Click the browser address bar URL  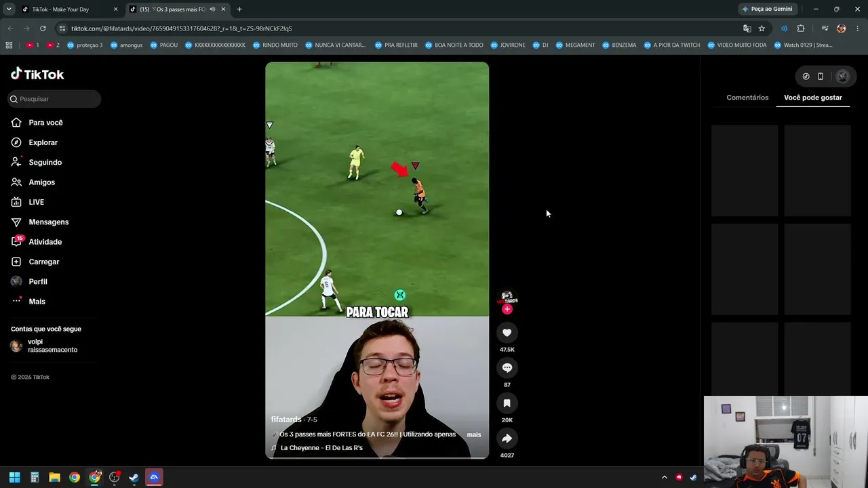(182, 28)
